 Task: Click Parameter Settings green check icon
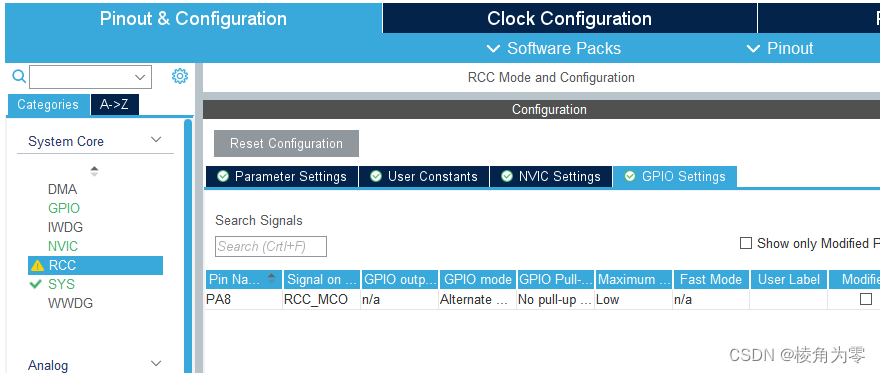click(x=223, y=177)
